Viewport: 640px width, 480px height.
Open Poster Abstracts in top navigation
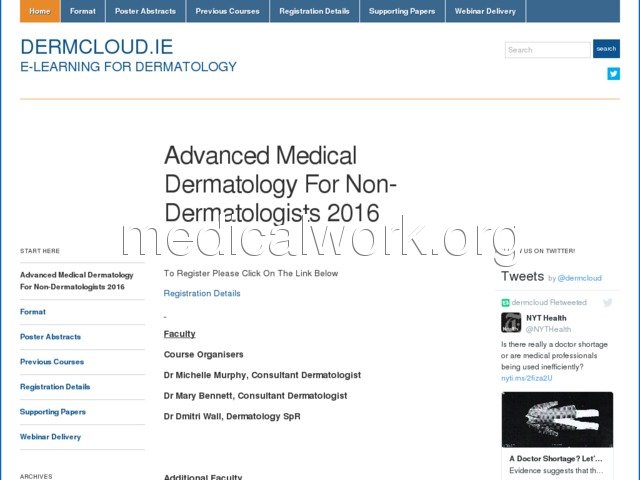coord(146,11)
